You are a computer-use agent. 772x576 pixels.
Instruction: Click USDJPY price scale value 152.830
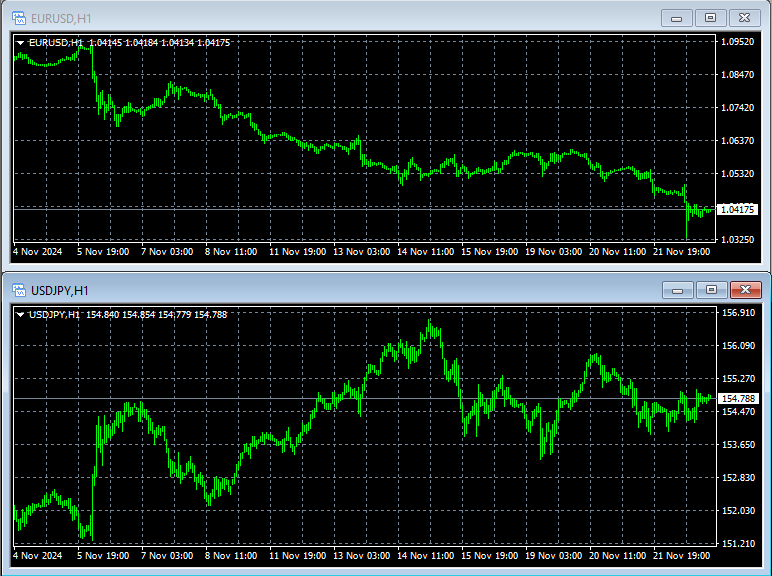pyautogui.click(x=738, y=478)
